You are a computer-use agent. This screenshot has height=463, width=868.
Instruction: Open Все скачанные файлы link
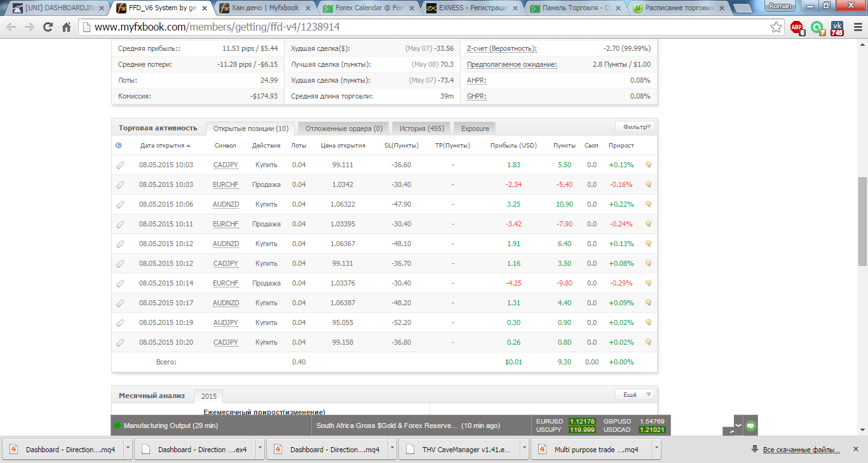coord(801,450)
